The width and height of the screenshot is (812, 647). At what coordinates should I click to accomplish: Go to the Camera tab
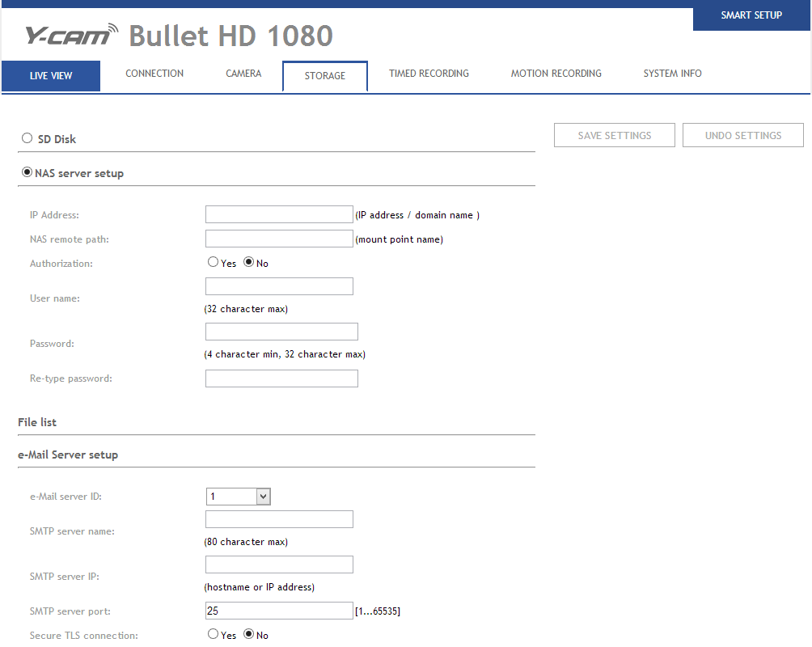[x=243, y=74]
